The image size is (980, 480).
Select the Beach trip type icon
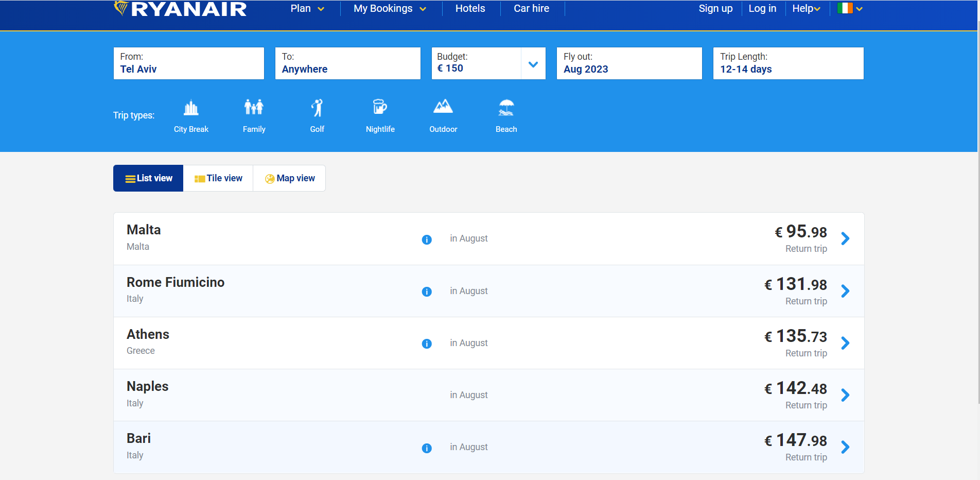click(x=506, y=107)
